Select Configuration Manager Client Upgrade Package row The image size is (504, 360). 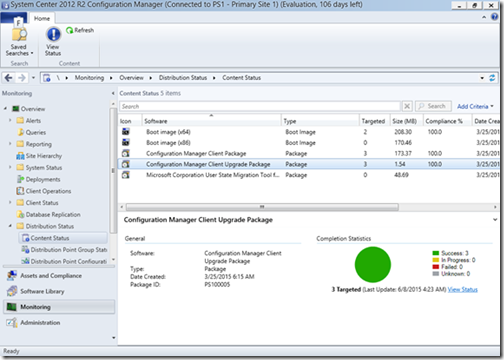[x=309, y=164]
